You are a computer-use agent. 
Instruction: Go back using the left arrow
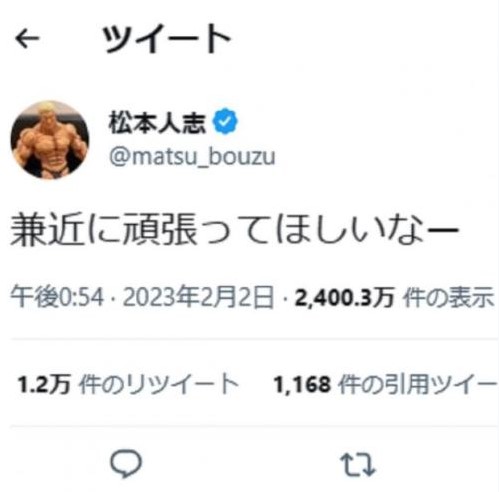27,38
